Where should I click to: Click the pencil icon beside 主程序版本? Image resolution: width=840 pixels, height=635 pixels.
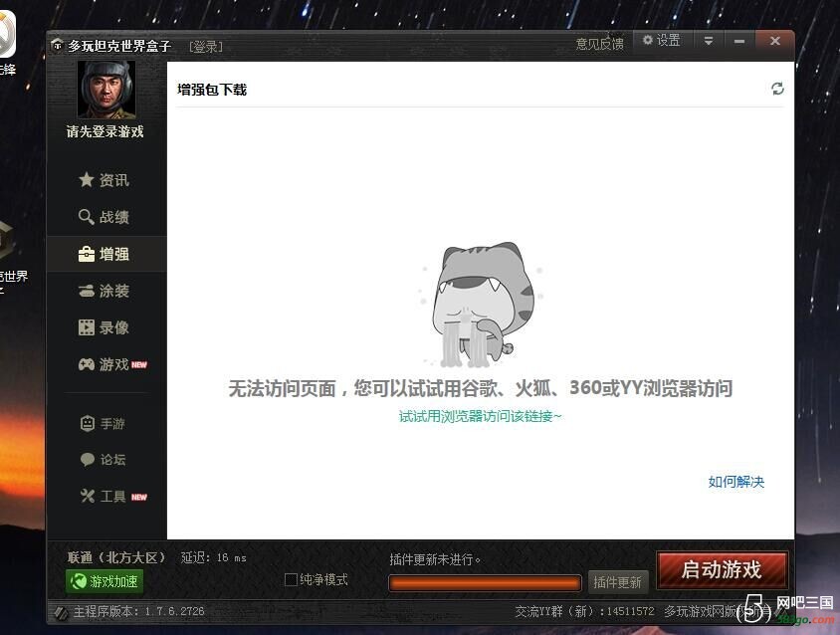click(61, 612)
